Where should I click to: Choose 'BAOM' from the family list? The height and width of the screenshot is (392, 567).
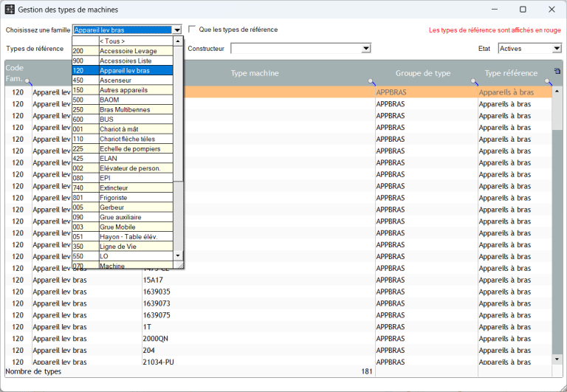123,100
